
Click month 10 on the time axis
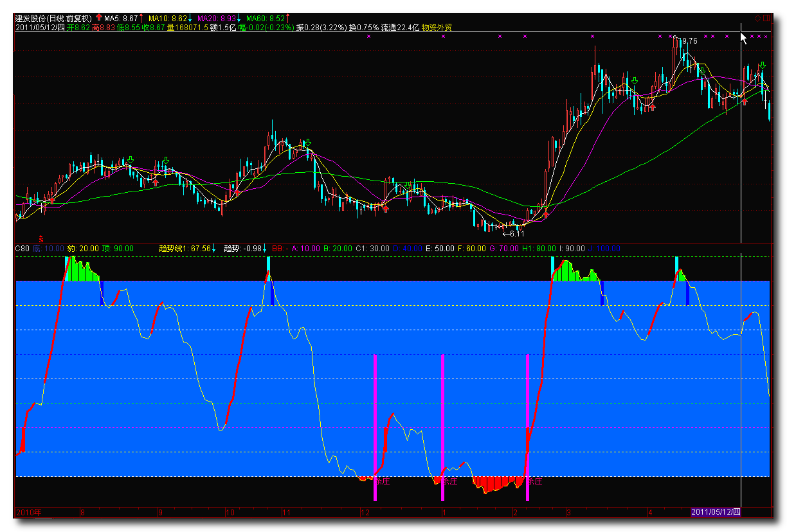tap(230, 513)
